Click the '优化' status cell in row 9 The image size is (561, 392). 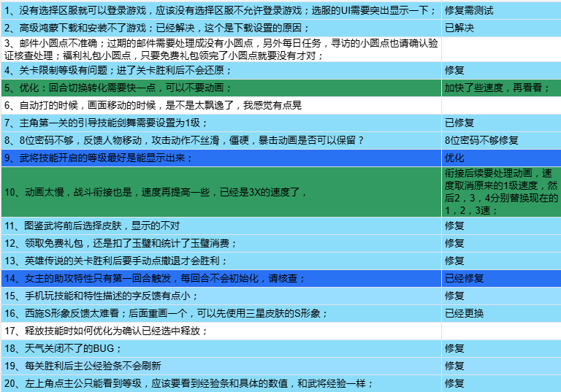point(501,158)
